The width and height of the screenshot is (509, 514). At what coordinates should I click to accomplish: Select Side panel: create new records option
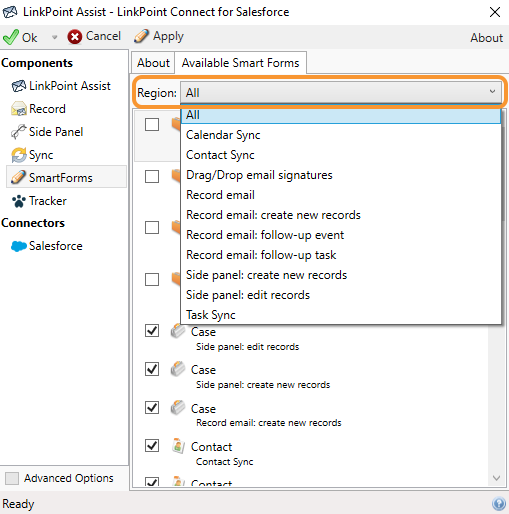point(341,275)
